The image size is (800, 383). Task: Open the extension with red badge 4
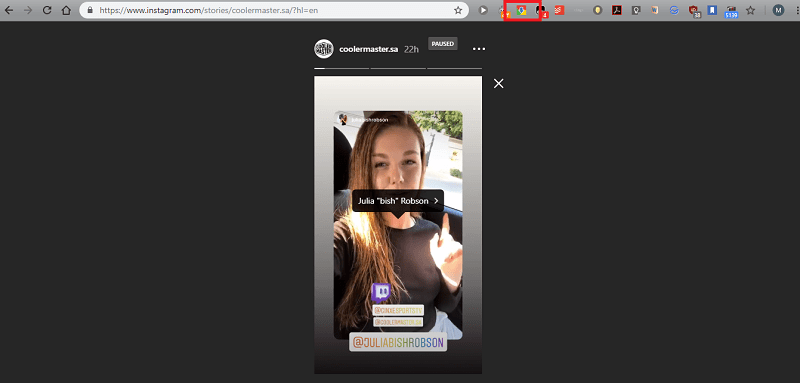[x=541, y=11]
